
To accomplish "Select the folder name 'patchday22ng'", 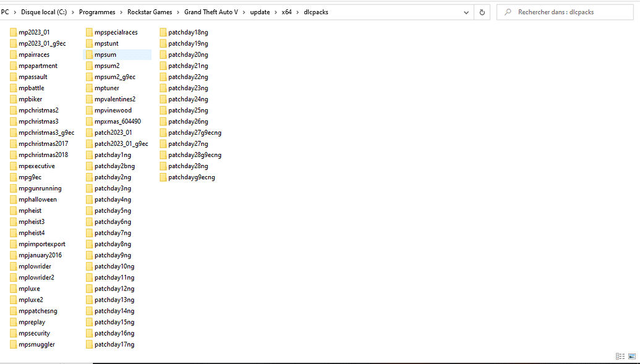I will (188, 77).
